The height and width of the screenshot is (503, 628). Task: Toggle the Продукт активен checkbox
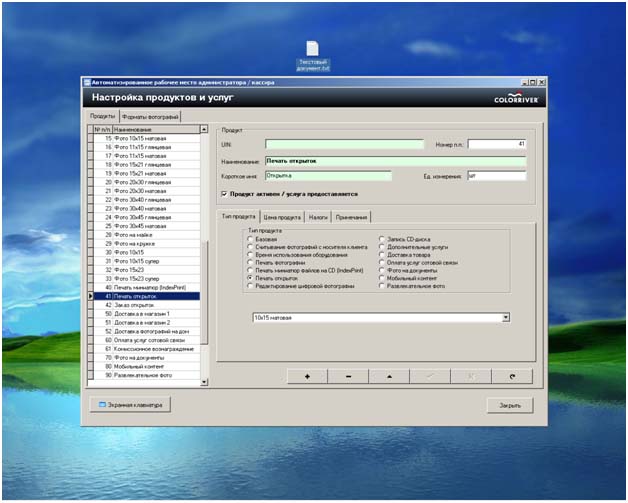[x=224, y=194]
